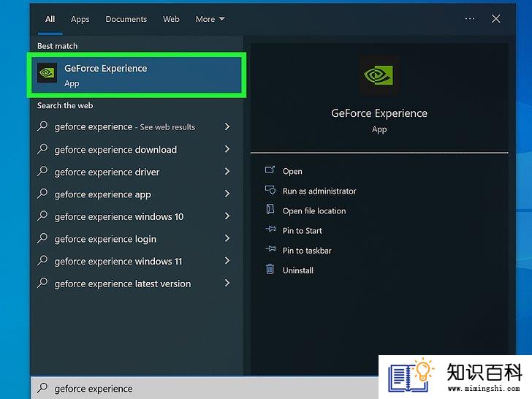Expand arrow for 'geforce experience driver'
Image resolution: width=532 pixels, height=399 pixels.
227,171
